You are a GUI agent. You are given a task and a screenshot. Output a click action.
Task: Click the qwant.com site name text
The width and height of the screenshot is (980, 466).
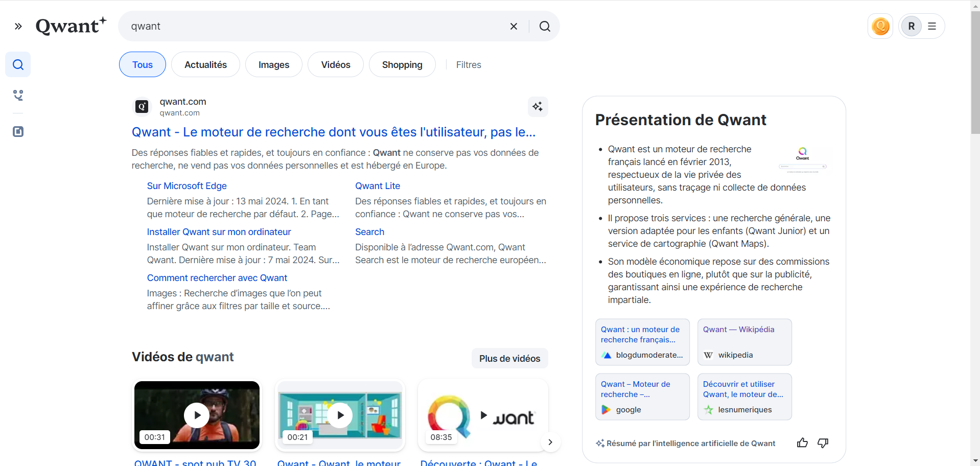pyautogui.click(x=183, y=102)
